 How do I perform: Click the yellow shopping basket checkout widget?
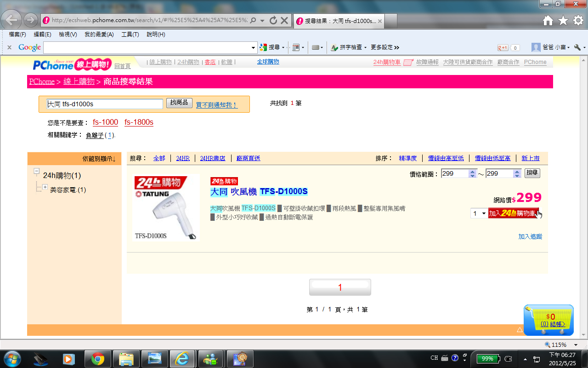click(548, 320)
